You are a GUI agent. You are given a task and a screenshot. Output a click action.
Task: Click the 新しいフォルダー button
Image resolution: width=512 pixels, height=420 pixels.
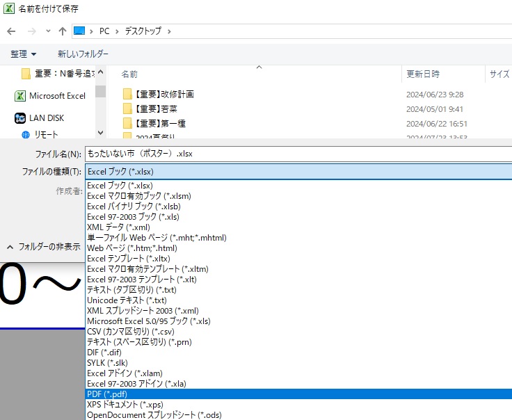tap(83, 54)
